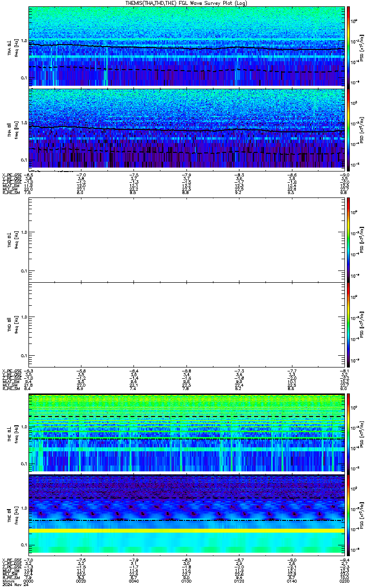This screenshot has height=588, width=368.
Task: Click the 'THD B∥ freq [Hz]' axis label
Action: click(12, 324)
